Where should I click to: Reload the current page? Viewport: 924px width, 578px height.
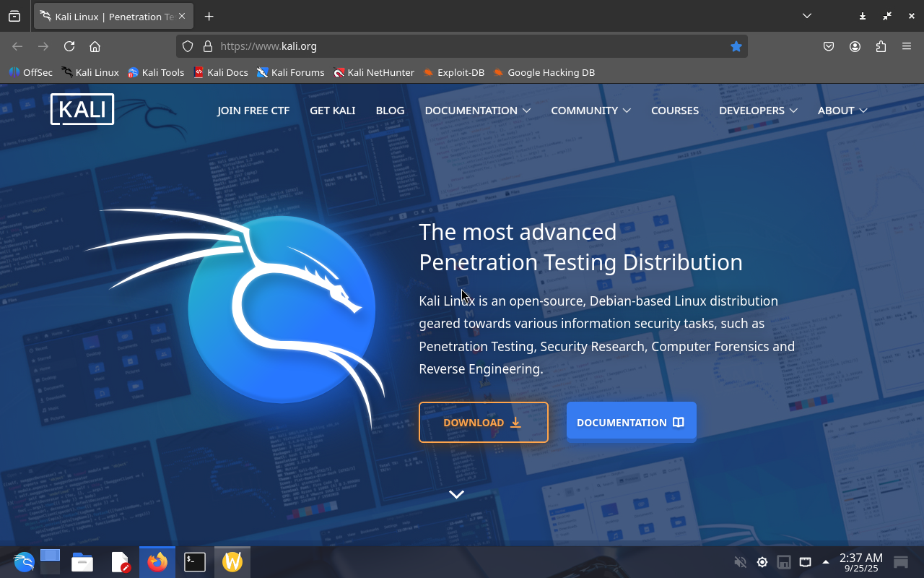coord(69,46)
